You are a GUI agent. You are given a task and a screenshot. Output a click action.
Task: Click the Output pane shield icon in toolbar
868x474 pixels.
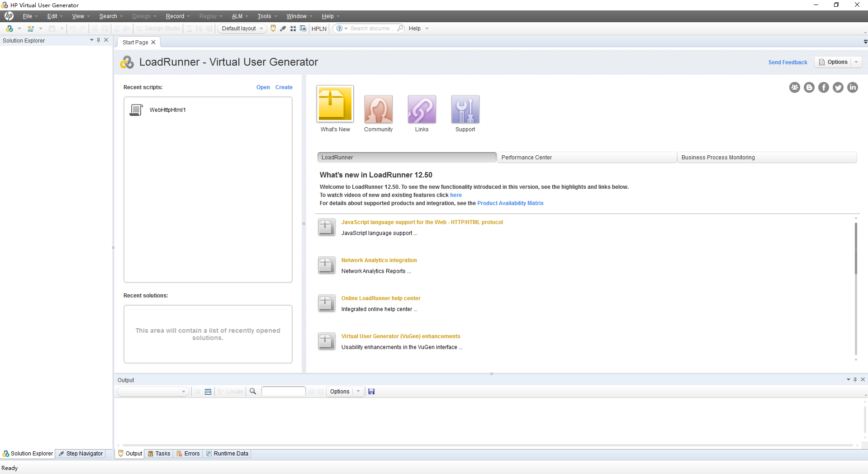(x=273, y=29)
